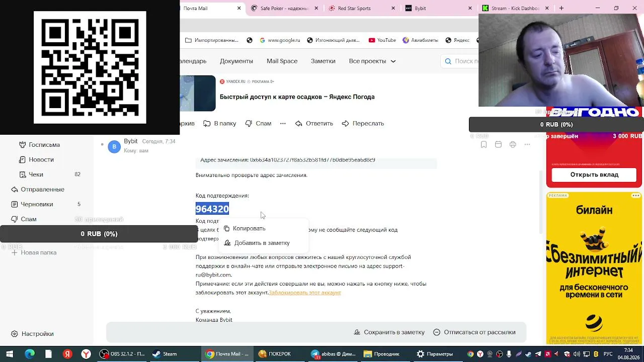Close the Почта Mail tab
This screenshot has width=644, height=362.
pos(239,8)
